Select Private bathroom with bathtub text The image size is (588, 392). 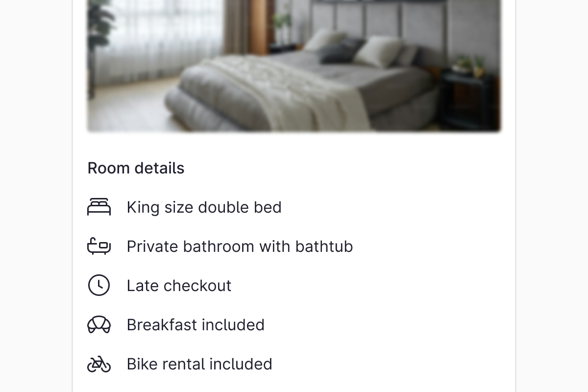coord(240,246)
